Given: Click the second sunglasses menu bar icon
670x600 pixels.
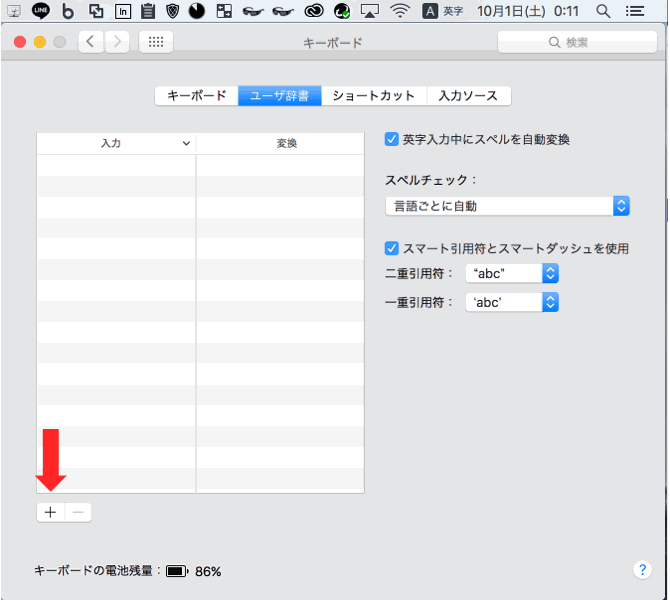Looking at the screenshot, I should pos(283,12).
